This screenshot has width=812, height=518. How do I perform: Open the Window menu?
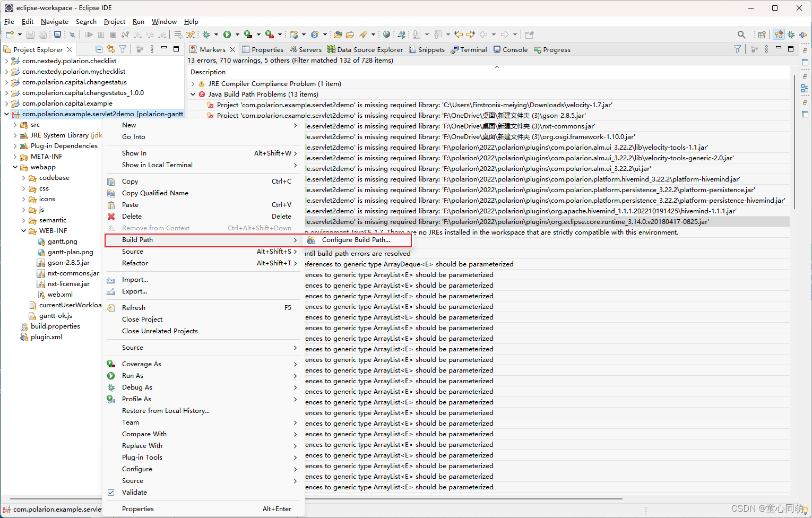tap(164, 21)
